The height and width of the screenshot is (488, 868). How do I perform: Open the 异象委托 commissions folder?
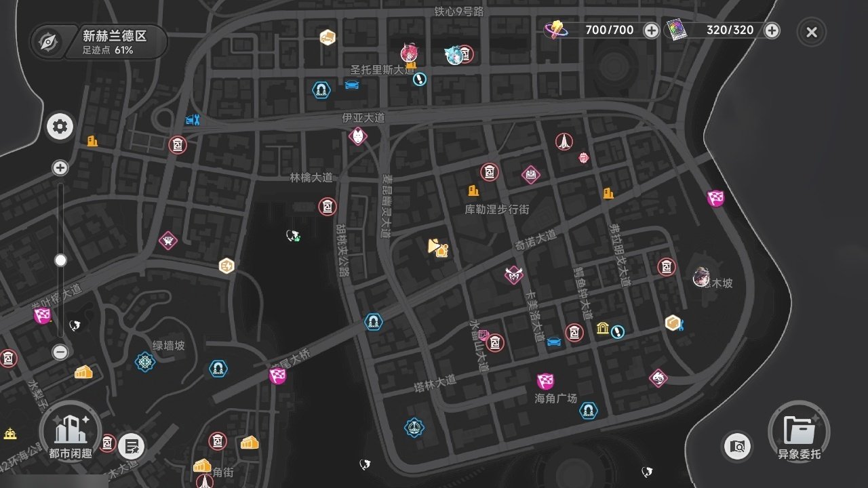[x=799, y=432]
